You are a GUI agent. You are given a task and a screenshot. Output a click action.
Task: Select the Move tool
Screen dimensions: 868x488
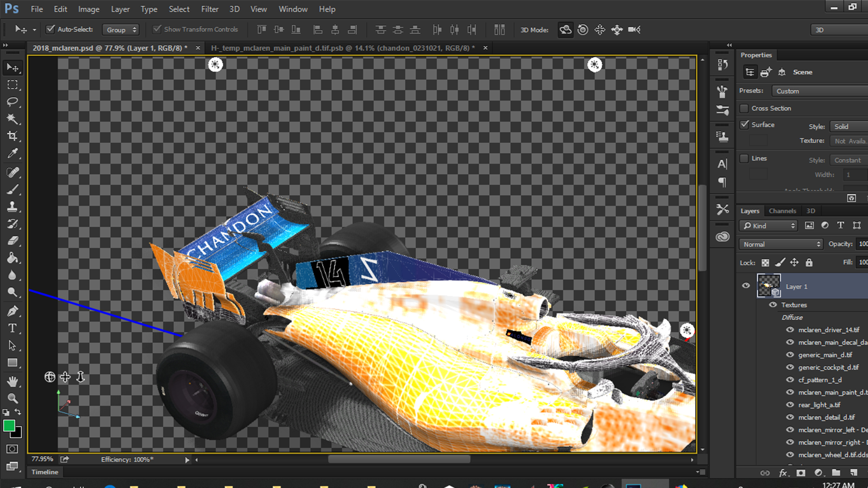tap(12, 68)
